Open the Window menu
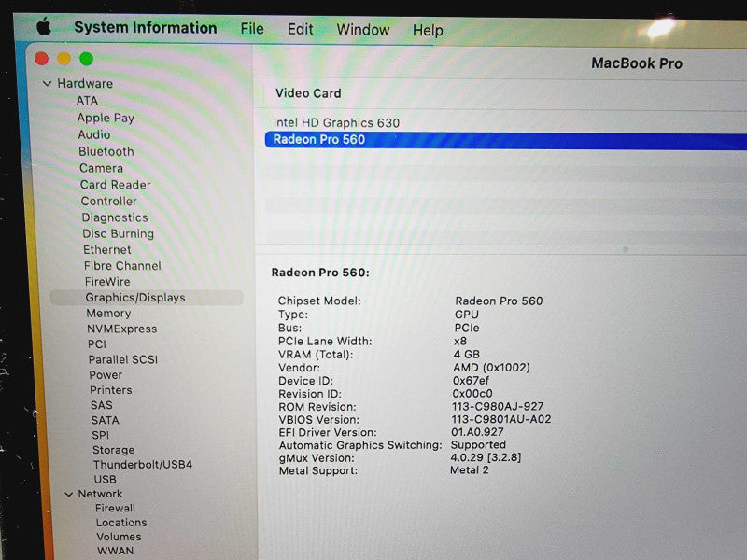Image resolution: width=747 pixels, height=560 pixels. pos(363,30)
